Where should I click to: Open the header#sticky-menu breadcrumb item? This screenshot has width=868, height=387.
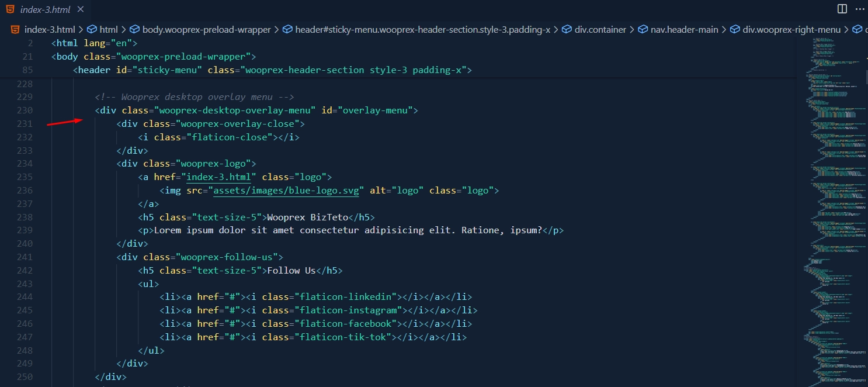422,29
